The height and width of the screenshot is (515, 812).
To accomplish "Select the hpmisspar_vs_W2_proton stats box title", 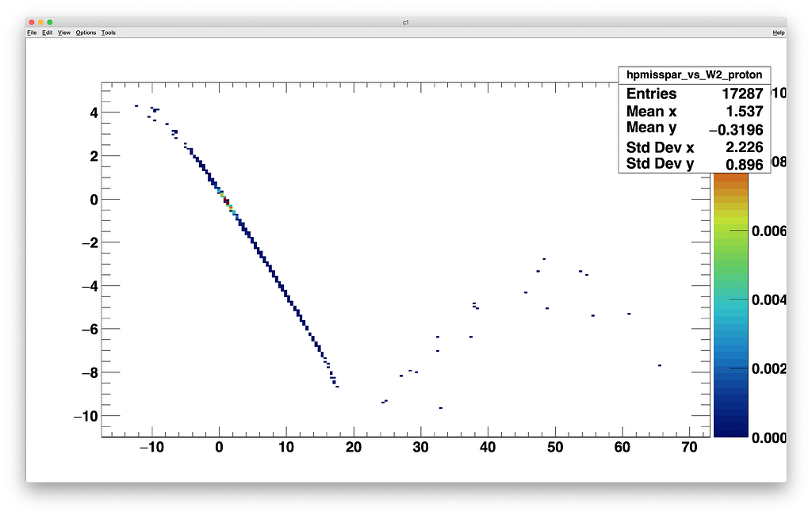I will tap(694, 74).
